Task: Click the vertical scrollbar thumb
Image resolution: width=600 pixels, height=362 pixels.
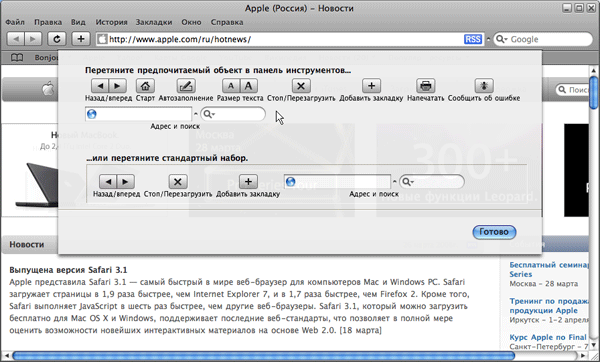Action: [x=593, y=93]
